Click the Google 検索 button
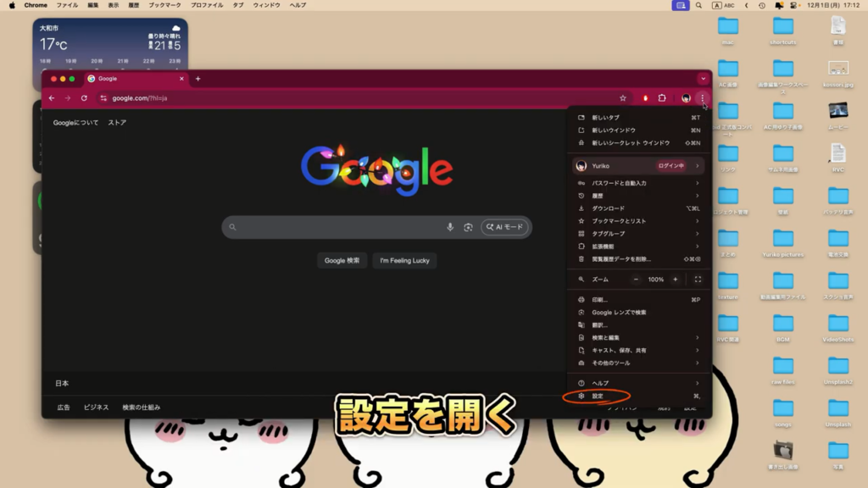 click(x=342, y=261)
